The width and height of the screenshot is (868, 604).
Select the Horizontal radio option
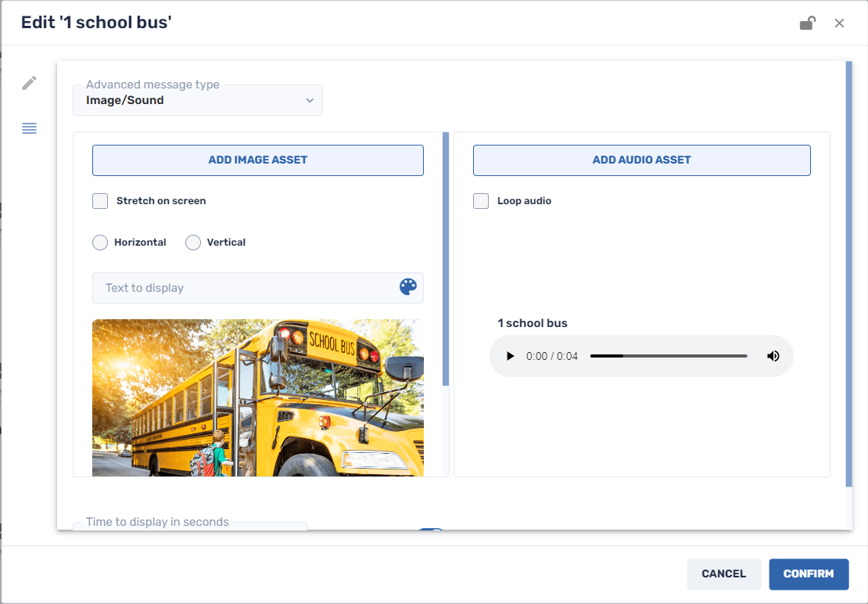[x=100, y=243]
